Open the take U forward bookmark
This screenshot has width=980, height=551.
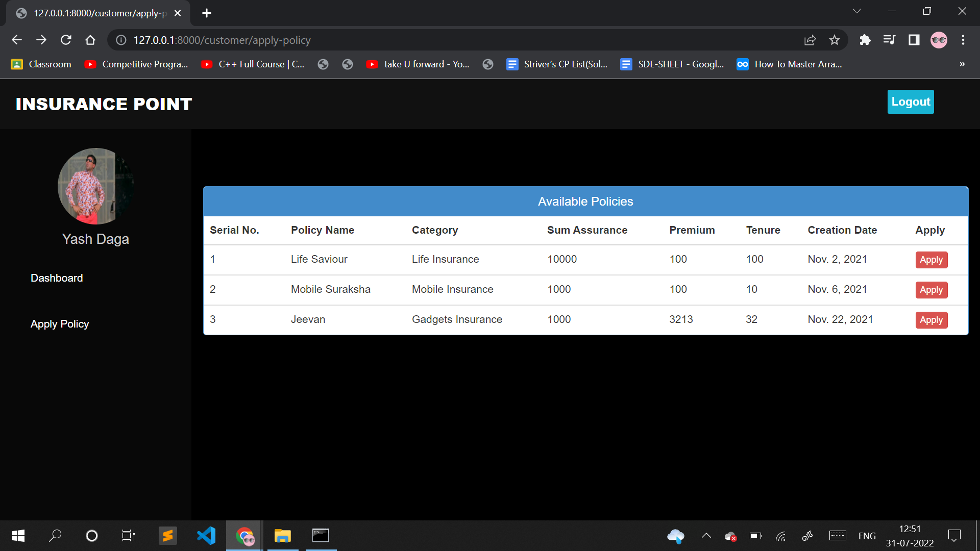point(418,64)
